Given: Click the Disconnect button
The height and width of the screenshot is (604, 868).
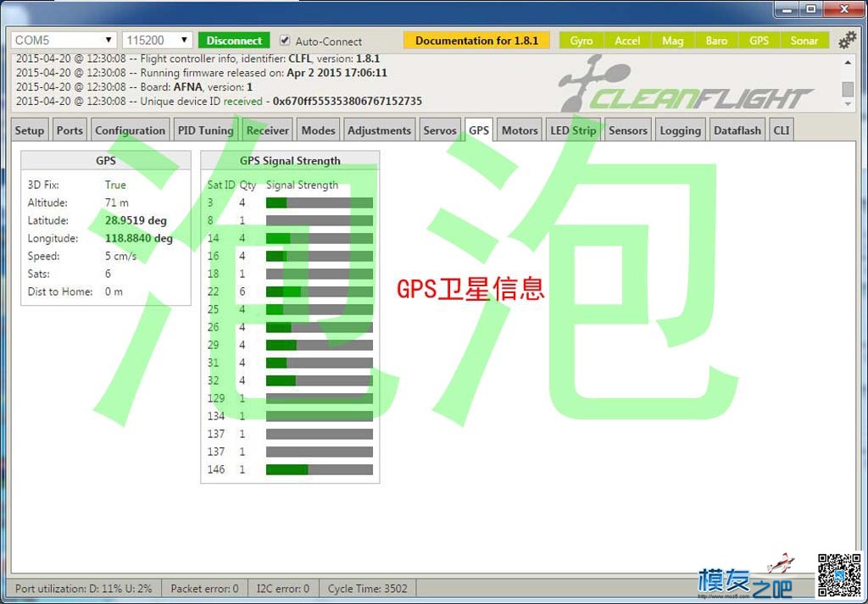Looking at the screenshot, I should point(234,41).
